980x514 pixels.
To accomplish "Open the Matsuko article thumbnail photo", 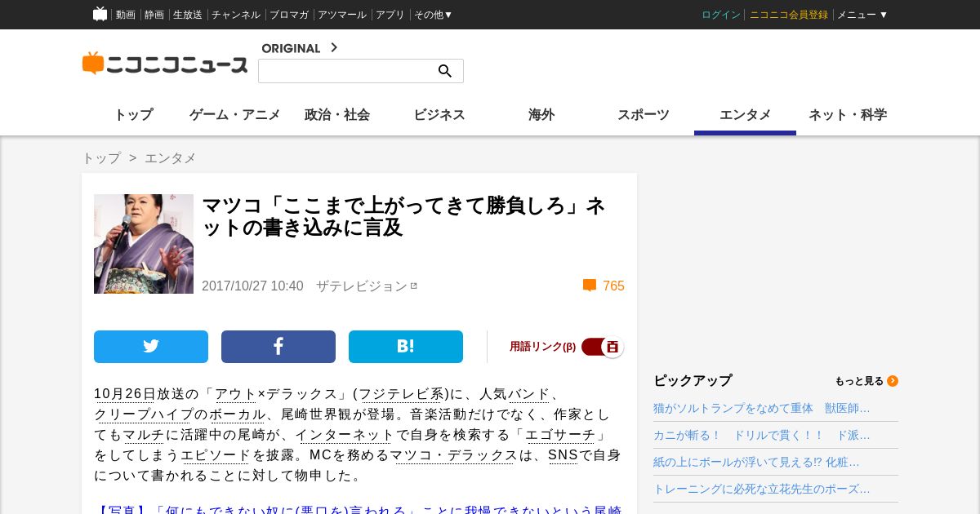I will pyautogui.click(x=144, y=244).
